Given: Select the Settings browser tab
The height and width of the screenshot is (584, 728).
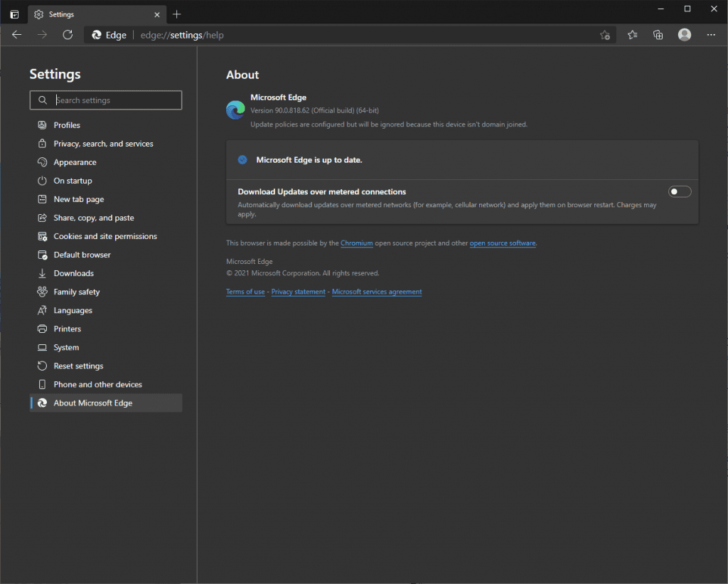Looking at the screenshot, I should [x=97, y=14].
